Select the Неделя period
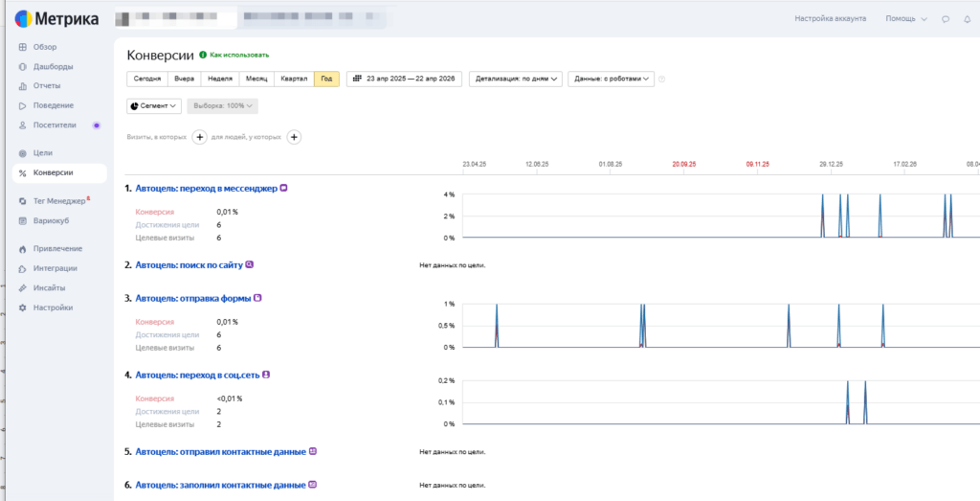Viewport: 980px width, 501px height. coord(219,79)
